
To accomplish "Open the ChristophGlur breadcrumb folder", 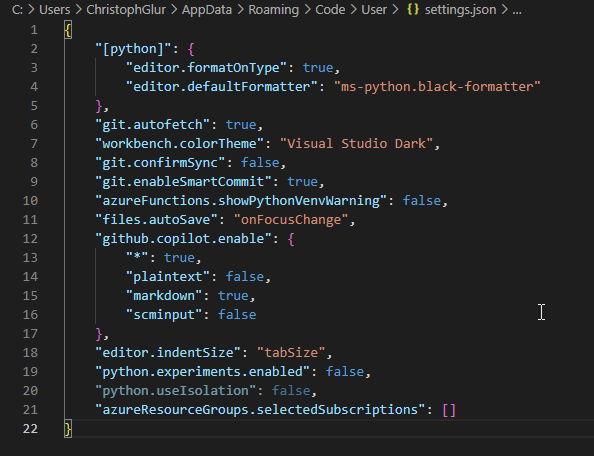I will tap(126, 9).
